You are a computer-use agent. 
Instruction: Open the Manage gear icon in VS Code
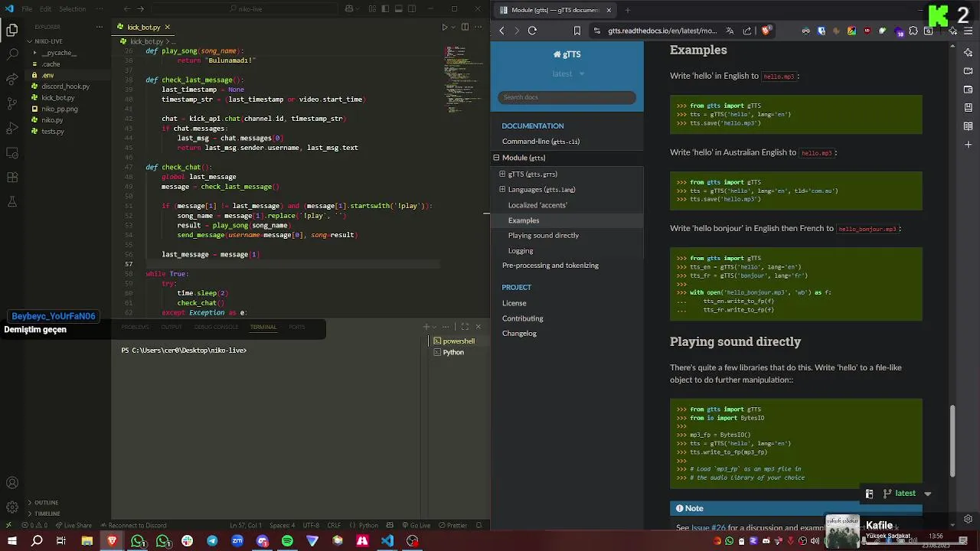pyautogui.click(x=12, y=507)
